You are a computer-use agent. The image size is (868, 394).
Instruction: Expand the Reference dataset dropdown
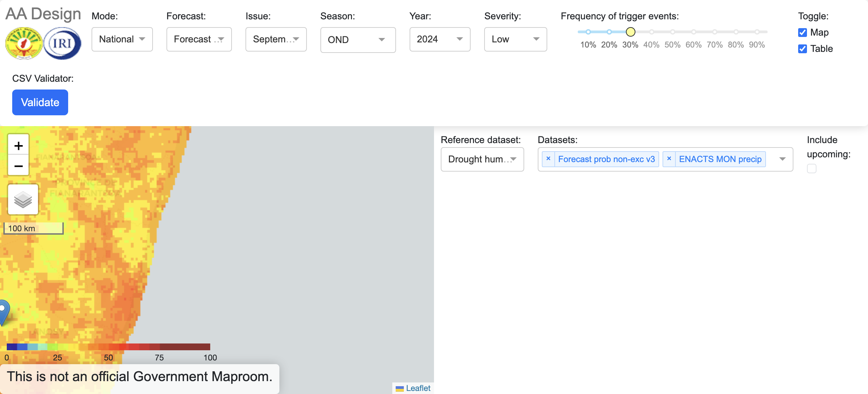point(482,159)
